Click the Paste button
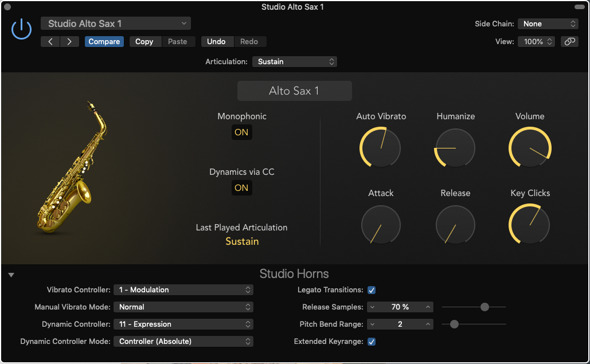 178,41
